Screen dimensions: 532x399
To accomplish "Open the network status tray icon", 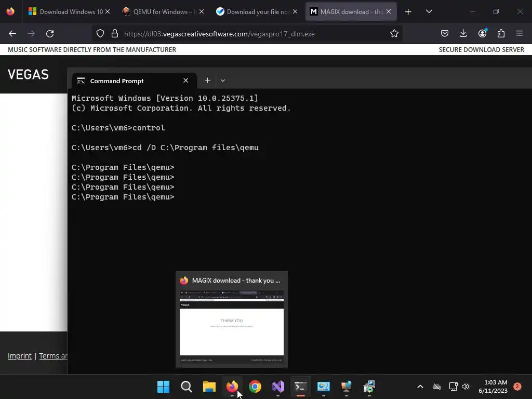I will click(x=453, y=387).
